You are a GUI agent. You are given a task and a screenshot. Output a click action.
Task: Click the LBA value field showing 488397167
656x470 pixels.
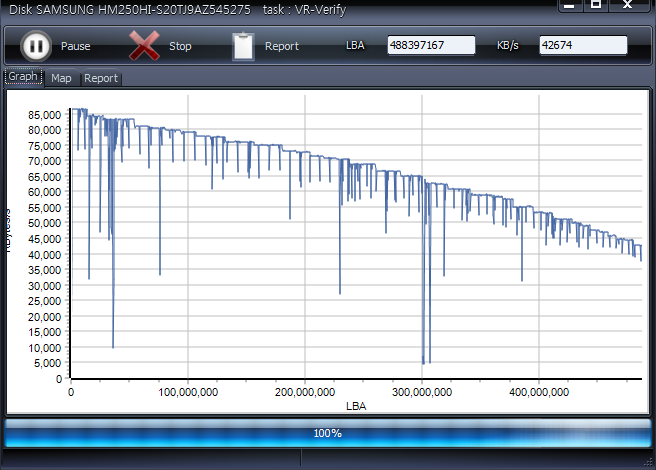(431, 46)
